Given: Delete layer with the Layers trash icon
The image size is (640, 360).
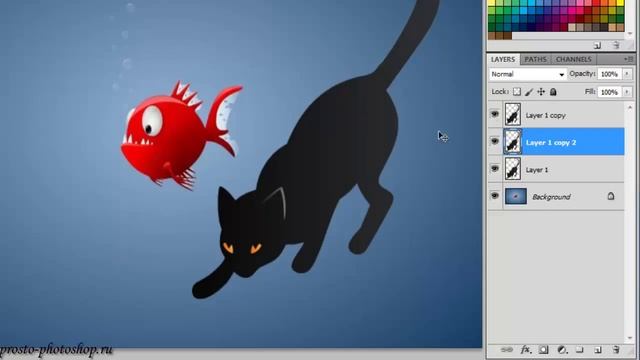Looking at the screenshot, I should (x=616, y=350).
